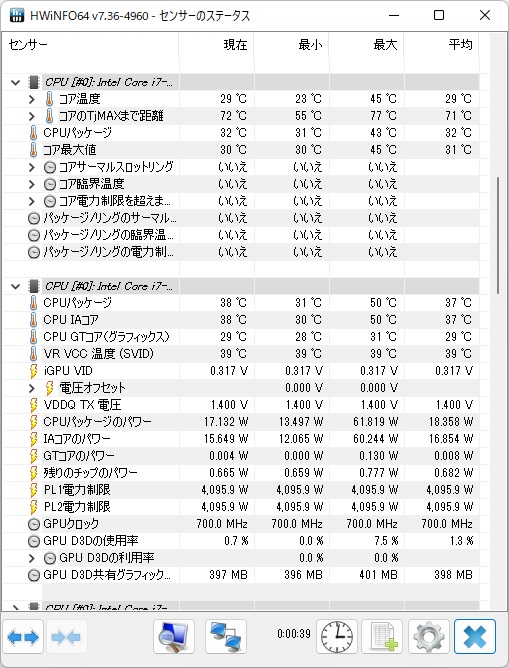Click the chip icon of the second CPU [#0] group

point(34,286)
